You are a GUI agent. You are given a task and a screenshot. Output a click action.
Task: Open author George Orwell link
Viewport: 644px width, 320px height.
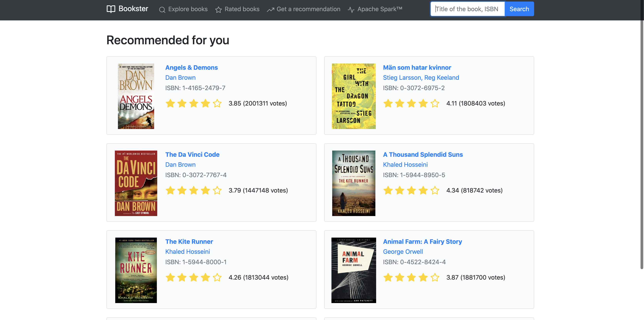coord(403,252)
